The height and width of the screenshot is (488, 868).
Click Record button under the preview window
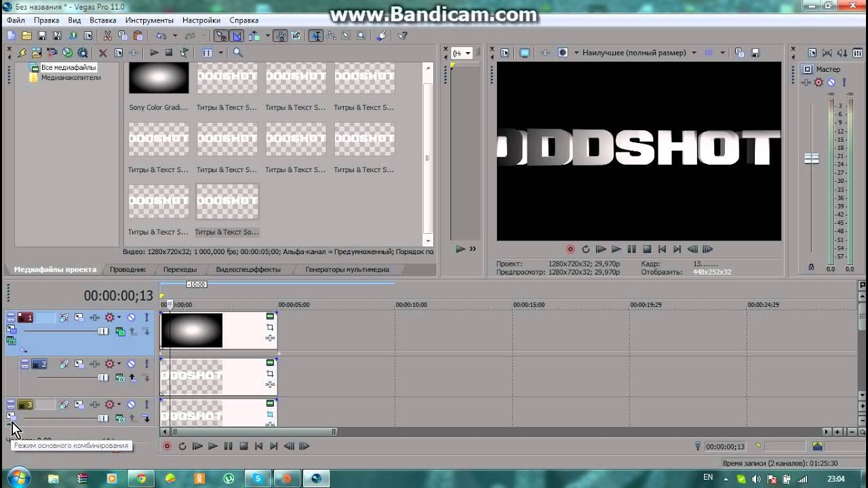pos(570,249)
